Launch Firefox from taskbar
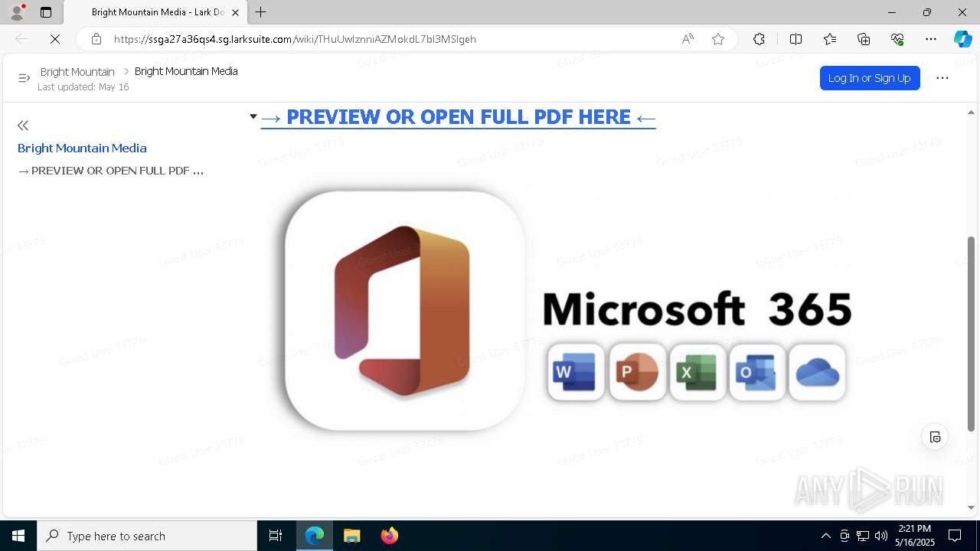The height and width of the screenshot is (551, 980). (x=389, y=536)
